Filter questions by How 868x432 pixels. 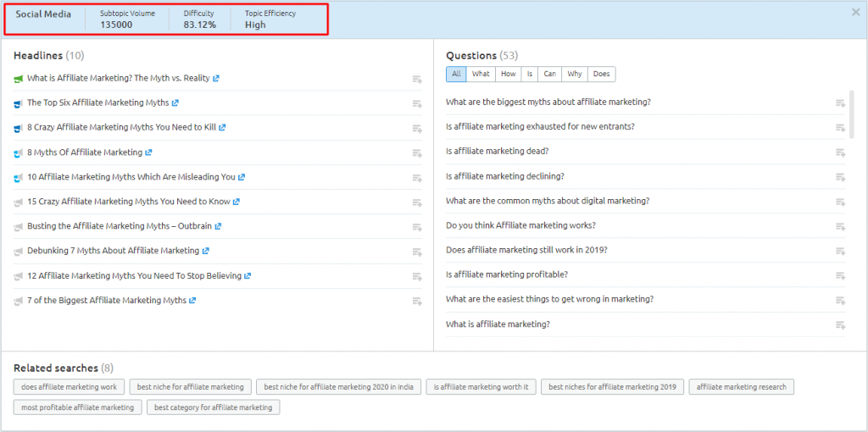[x=509, y=75]
